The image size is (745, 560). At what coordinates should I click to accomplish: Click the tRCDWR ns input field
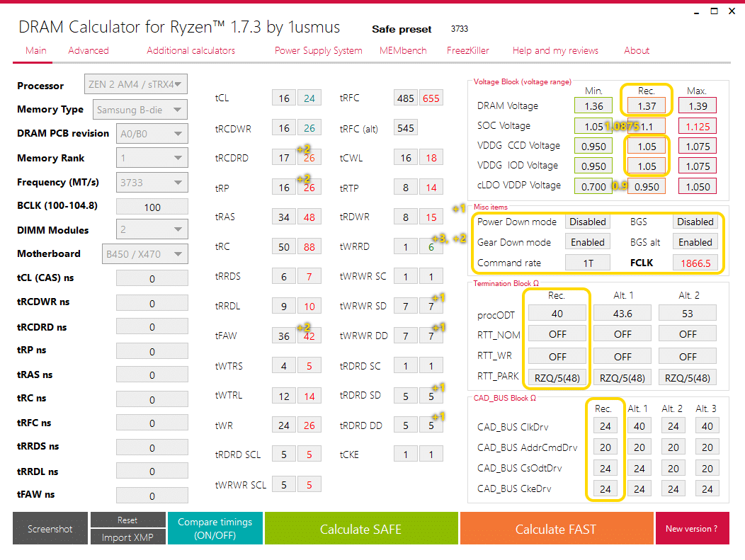click(x=152, y=303)
